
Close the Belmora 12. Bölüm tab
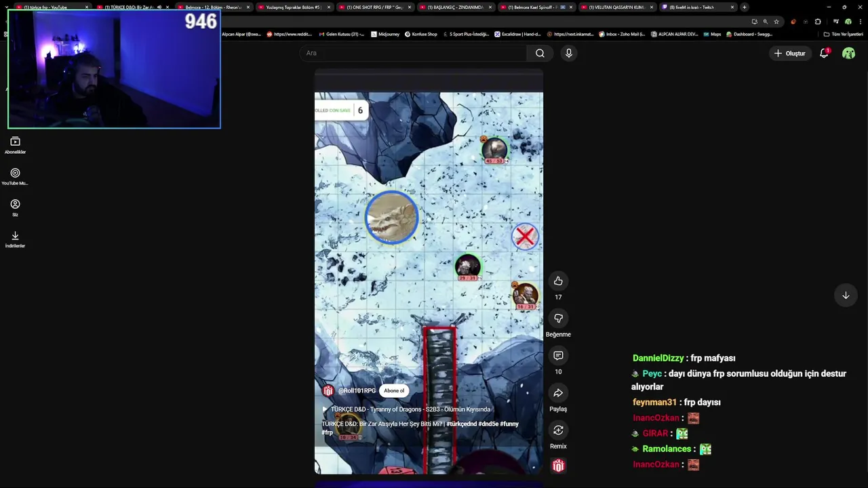pyautogui.click(x=248, y=7)
